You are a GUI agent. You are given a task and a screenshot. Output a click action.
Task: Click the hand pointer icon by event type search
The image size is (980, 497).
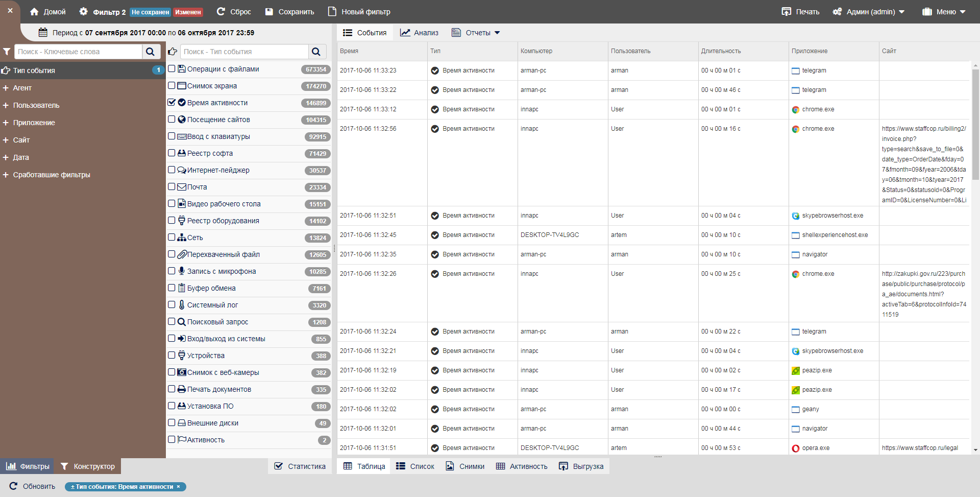[173, 52]
